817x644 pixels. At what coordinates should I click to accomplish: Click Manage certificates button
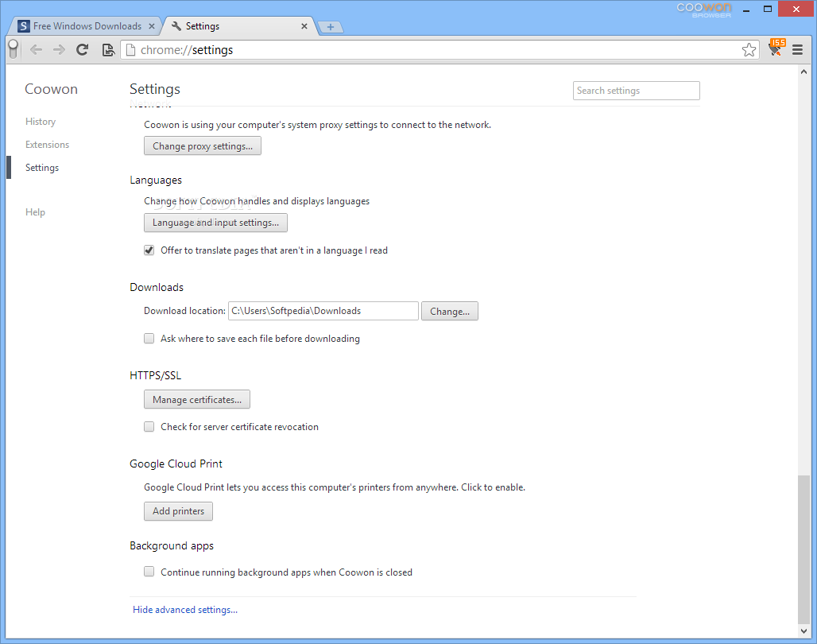click(196, 399)
